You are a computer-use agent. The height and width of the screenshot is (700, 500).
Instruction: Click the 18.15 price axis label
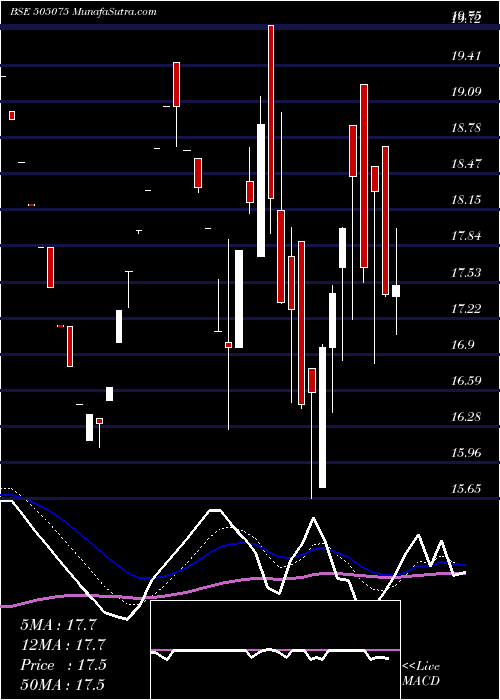click(467, 200)
